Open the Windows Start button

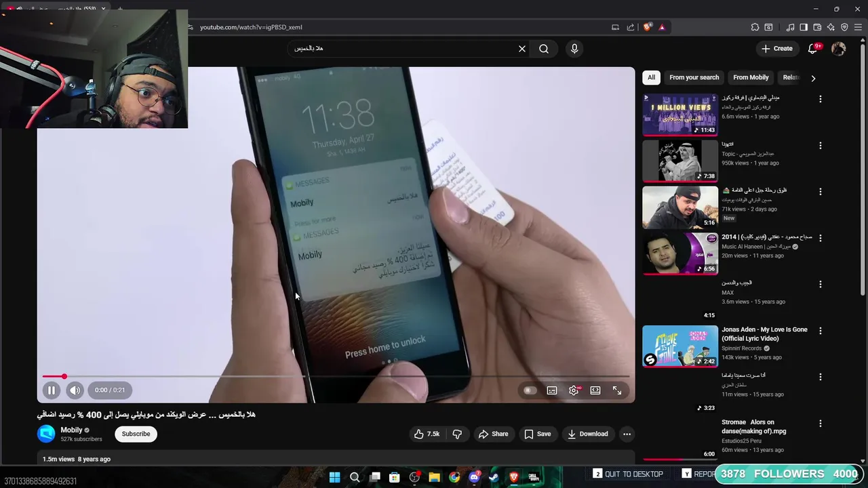334,477
